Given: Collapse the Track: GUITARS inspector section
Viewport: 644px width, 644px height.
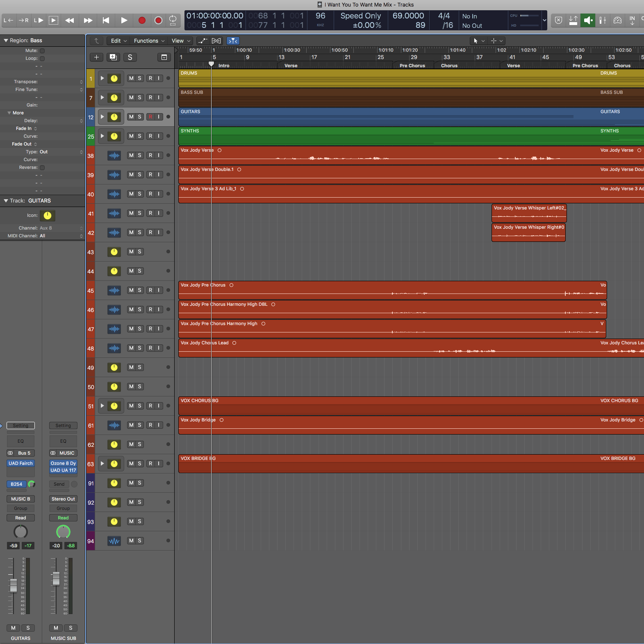Looking at the screenshot, I should [x=6, y=201].
